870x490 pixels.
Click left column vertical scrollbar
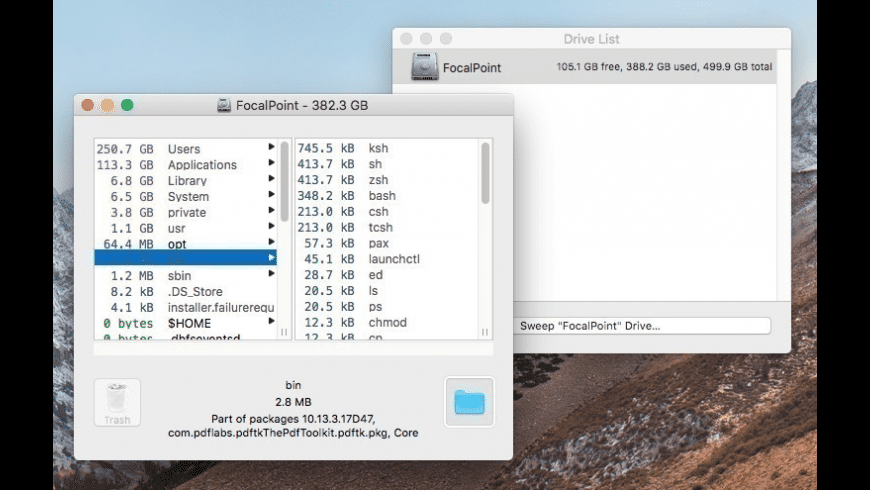[x=285, y=181]
